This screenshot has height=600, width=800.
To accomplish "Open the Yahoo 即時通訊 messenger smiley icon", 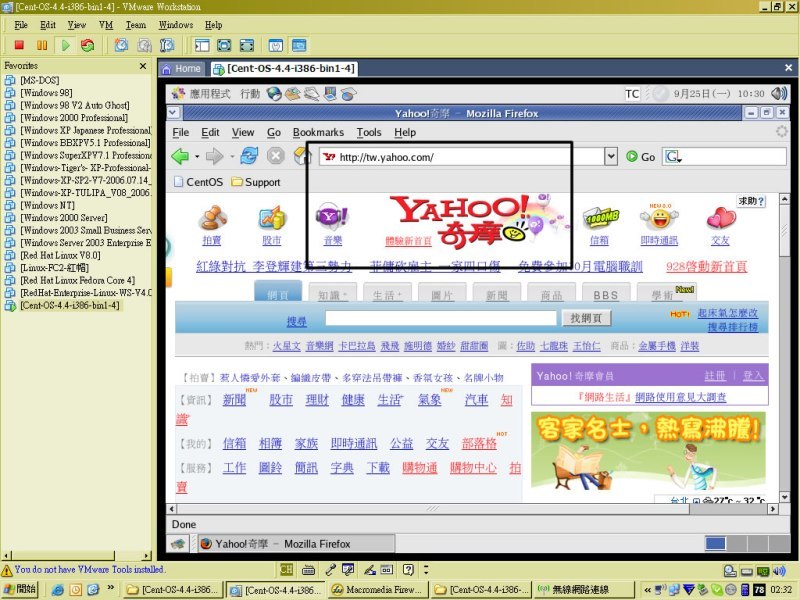I will point(659,218).
